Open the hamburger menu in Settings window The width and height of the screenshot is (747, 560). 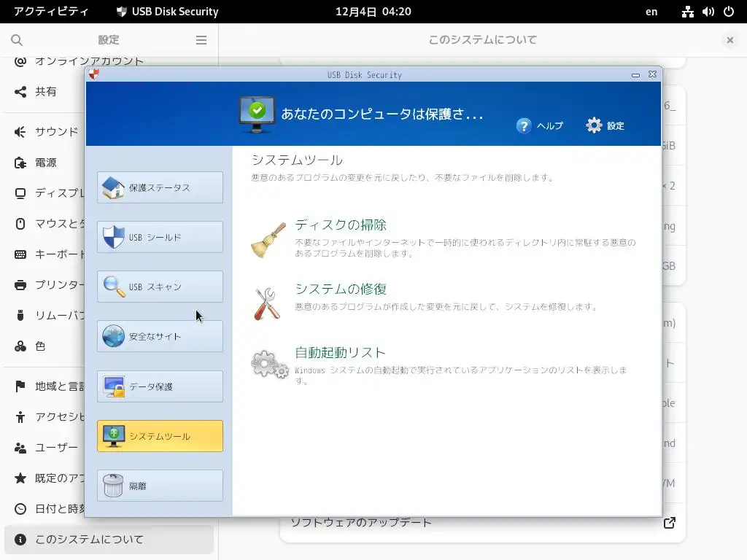pyautogui.click(x=201, y=40)
